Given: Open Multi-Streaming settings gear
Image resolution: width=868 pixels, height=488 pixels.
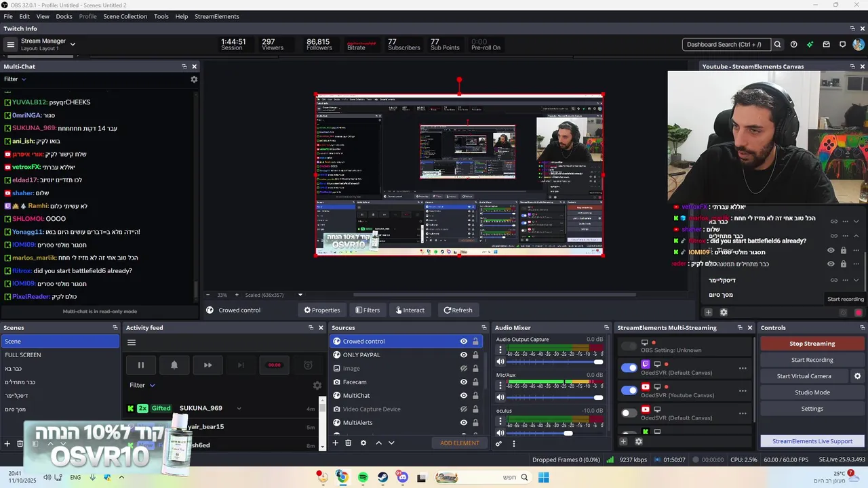Looking at the screenshot, I should pos(638,442).
